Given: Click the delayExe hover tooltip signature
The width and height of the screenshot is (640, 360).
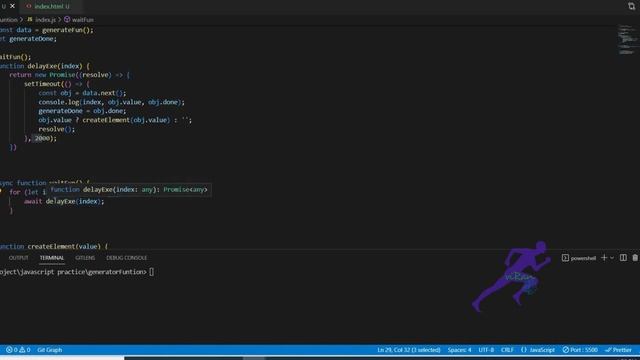Looking at the screenshot, I should [x=129, y=190].
